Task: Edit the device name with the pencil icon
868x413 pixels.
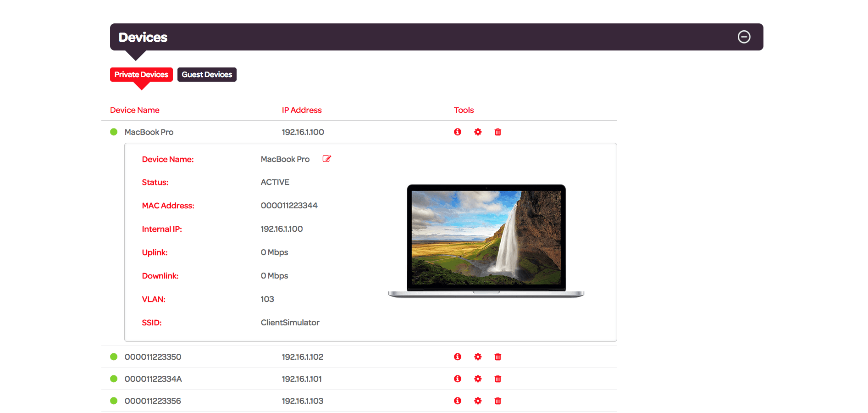Action: click(x=326, y=158)
